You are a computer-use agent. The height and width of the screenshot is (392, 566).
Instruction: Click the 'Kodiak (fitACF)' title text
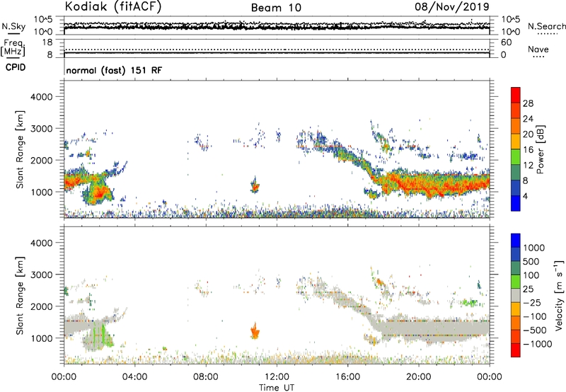tap(113, 6)
